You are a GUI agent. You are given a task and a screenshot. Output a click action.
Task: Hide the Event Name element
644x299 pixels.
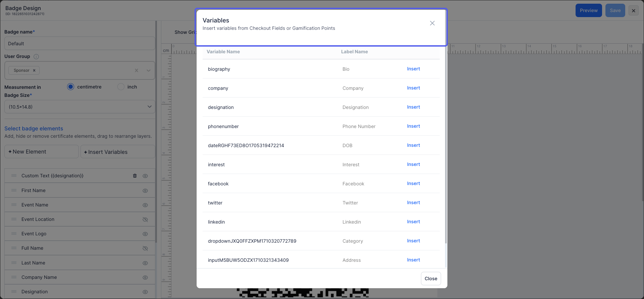pos(145,205)
